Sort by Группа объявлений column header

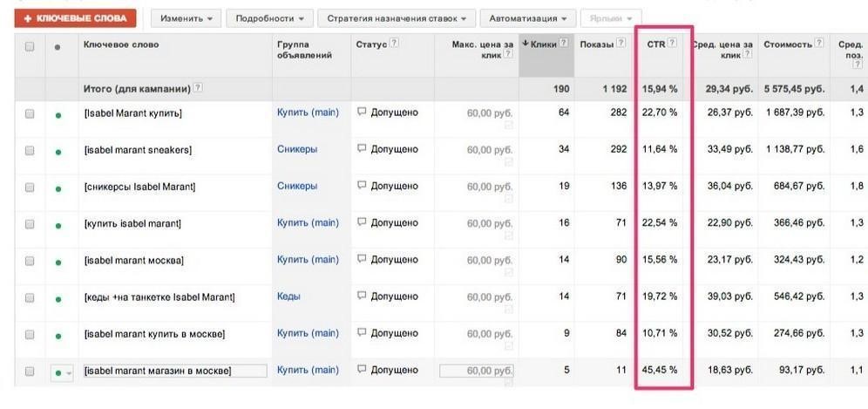click(x=304, y=50)
